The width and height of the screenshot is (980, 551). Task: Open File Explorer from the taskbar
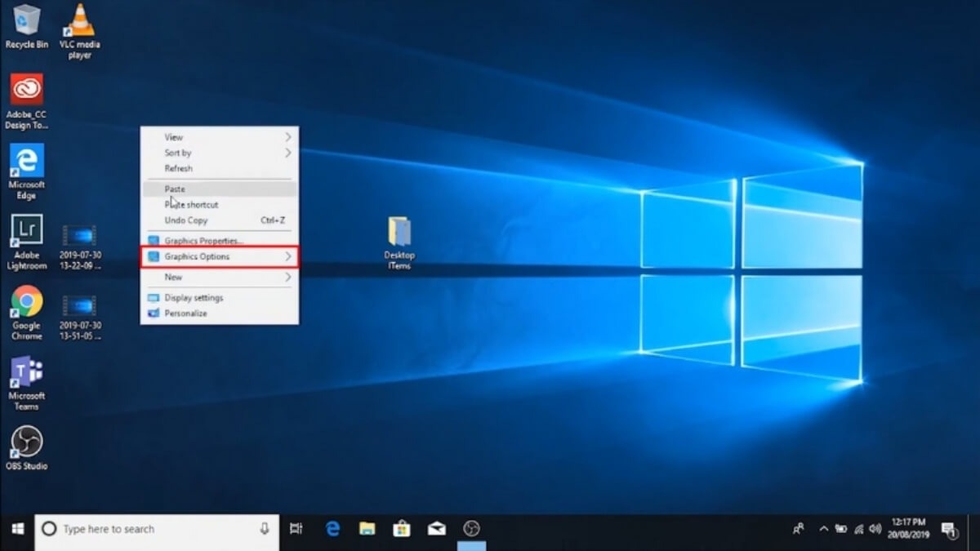coord(367,529)
